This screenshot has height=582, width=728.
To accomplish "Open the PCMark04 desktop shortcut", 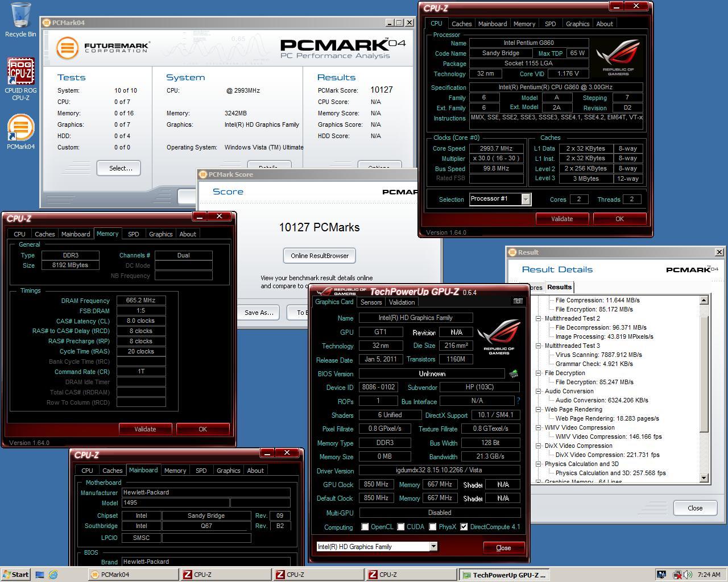I will (x=20, y=132).
